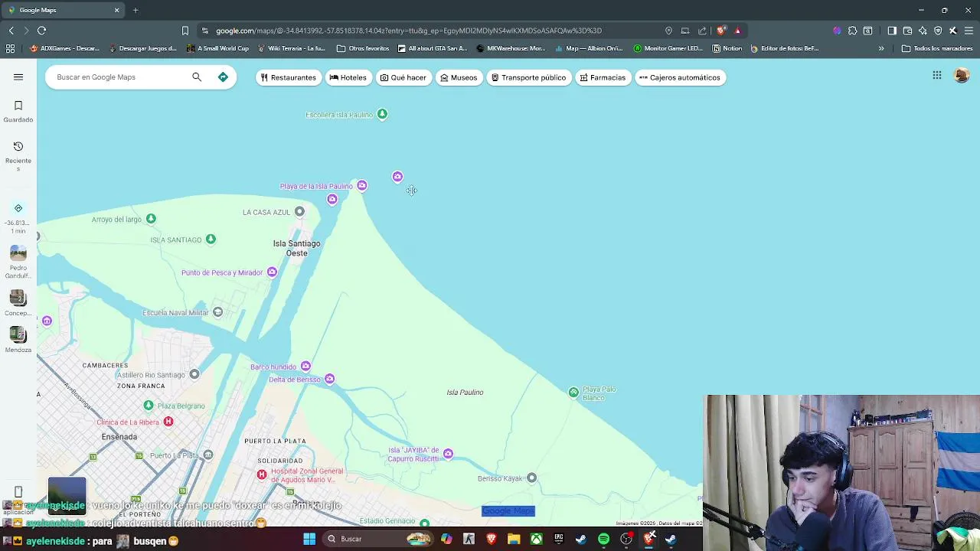Image resolution: width=980 pixels, height=551 pixels.
Task: Open the Epic Games launcher from the taskbar
Action: [x=559, y=539]
